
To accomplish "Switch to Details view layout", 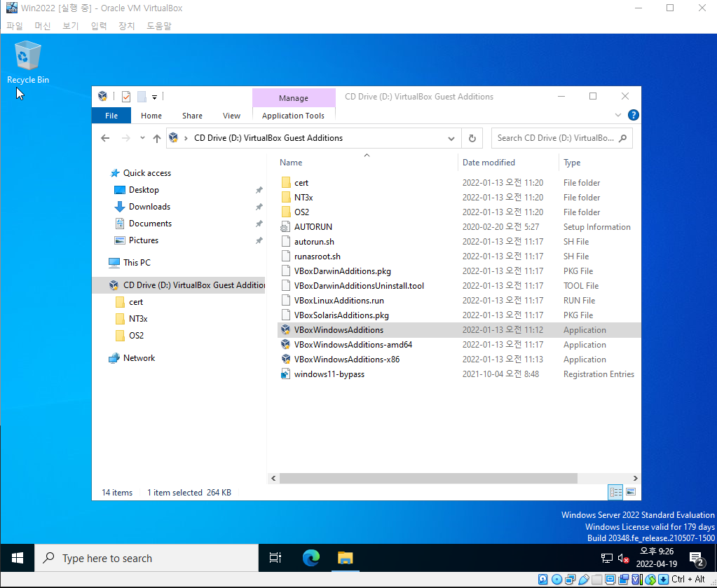I will [615, 493].
